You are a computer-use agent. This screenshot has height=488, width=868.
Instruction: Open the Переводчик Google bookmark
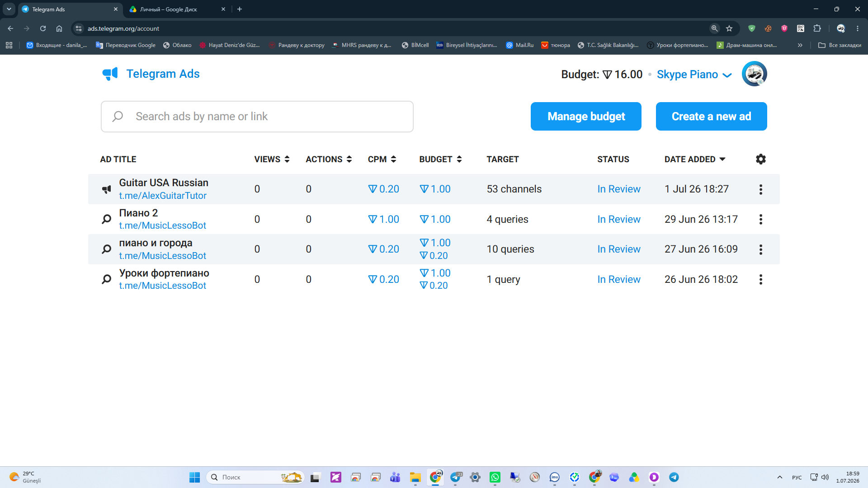pos(126,45)
